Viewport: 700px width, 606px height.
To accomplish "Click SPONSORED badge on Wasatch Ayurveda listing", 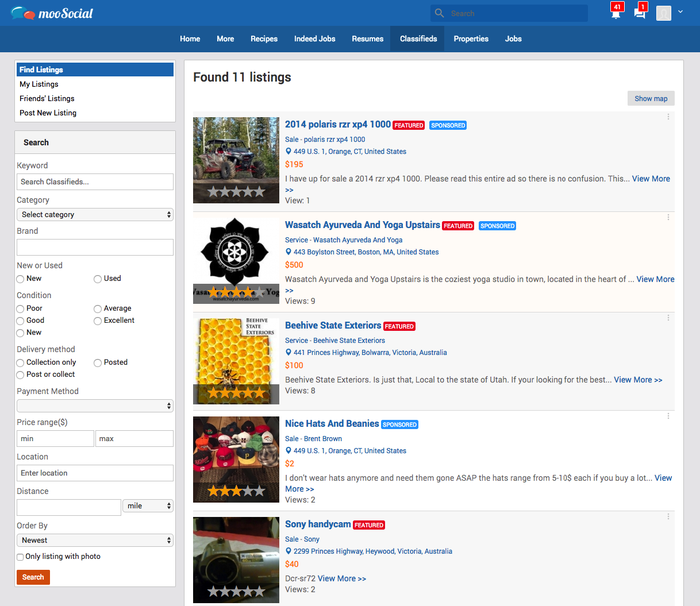I will 498,226.
